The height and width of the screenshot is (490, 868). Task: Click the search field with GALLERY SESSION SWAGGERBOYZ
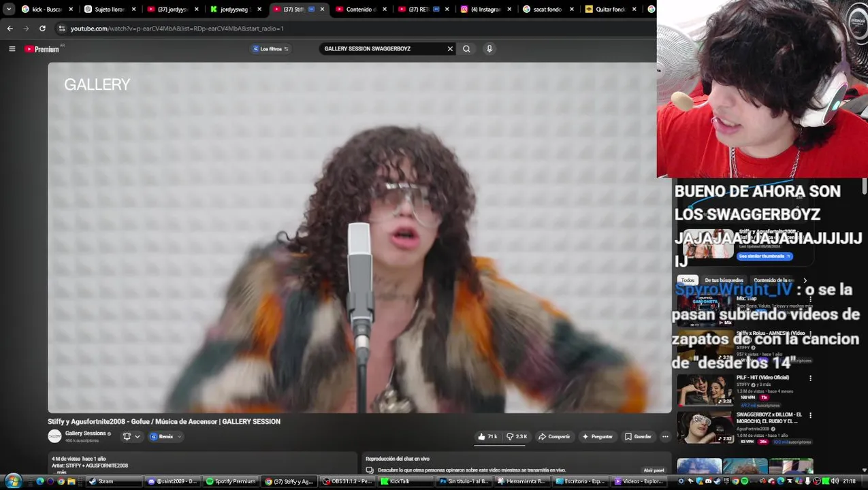383,49
